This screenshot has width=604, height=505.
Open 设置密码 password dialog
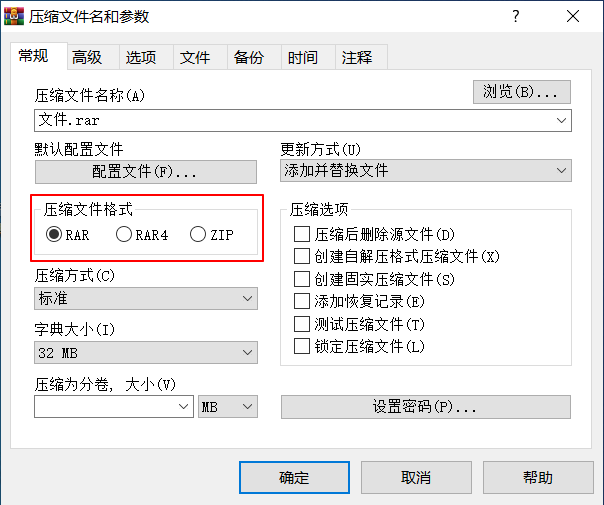[x=425, y=406]
